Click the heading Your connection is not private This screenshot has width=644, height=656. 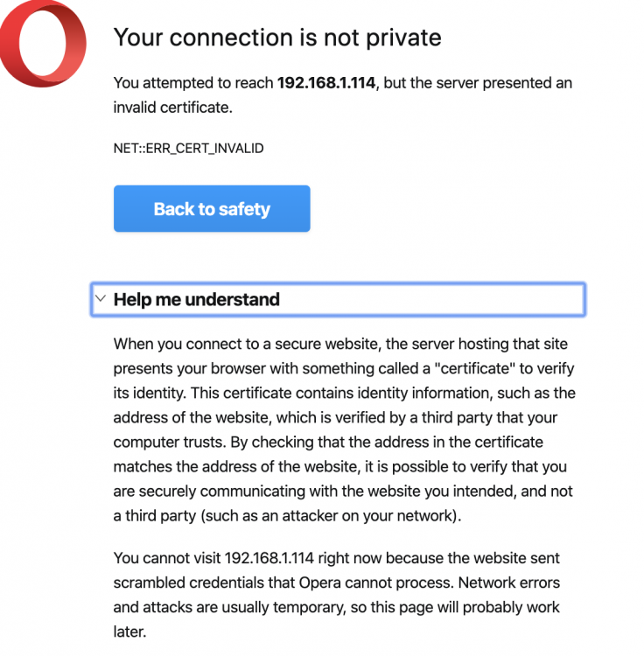tap(277, 38)
